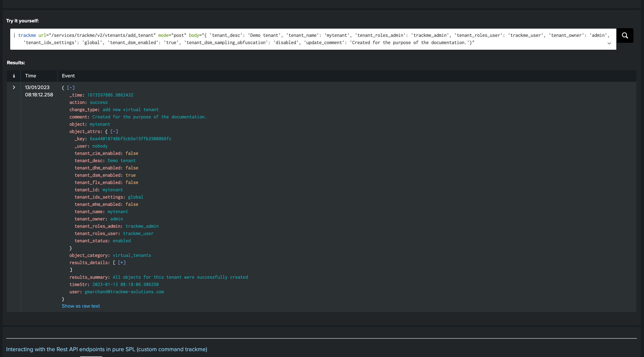The width and height of the screenshot is (644, 357).
Task: Open the Show as raw text link
Action: (x=81, y=306)
